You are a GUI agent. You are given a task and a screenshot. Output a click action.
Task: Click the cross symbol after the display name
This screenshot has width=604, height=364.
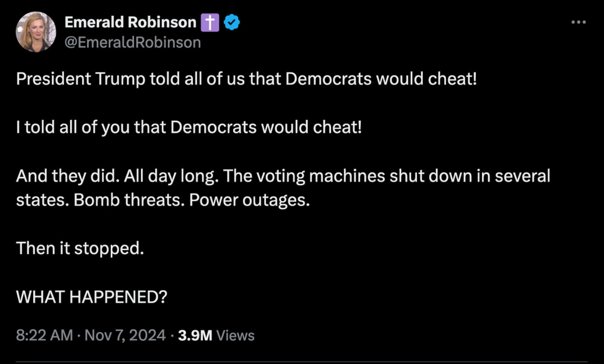[x=210, y=21]
